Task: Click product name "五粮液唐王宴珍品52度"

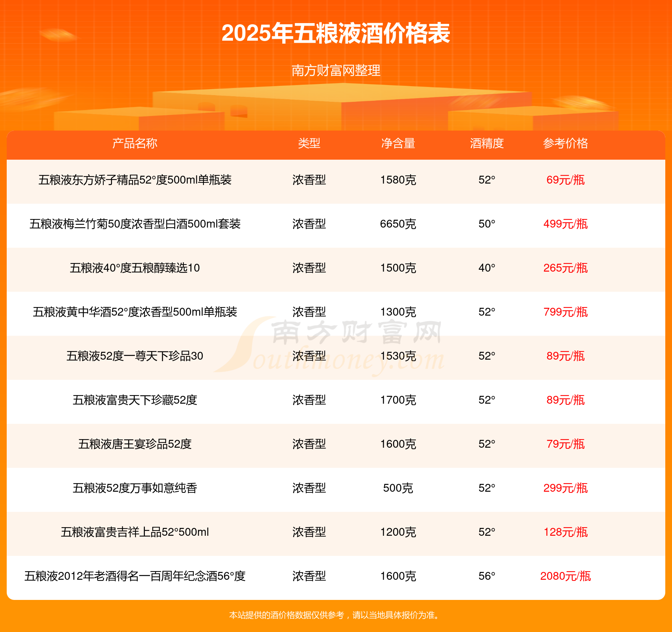Action: pyautogui.click(x=135, y=444)
